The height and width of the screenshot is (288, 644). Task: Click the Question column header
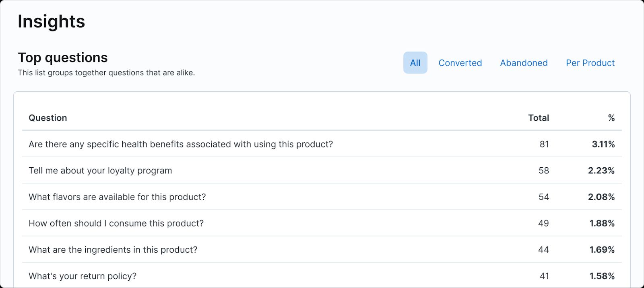pos(48,118)
